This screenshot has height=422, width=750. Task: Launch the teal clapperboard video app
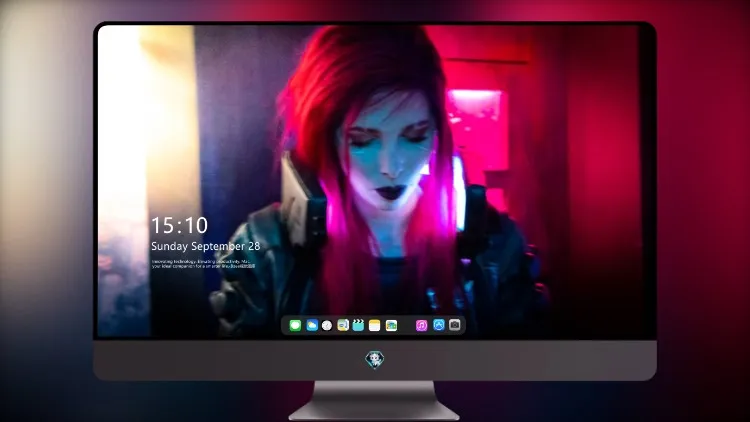[x=358, y=325]
